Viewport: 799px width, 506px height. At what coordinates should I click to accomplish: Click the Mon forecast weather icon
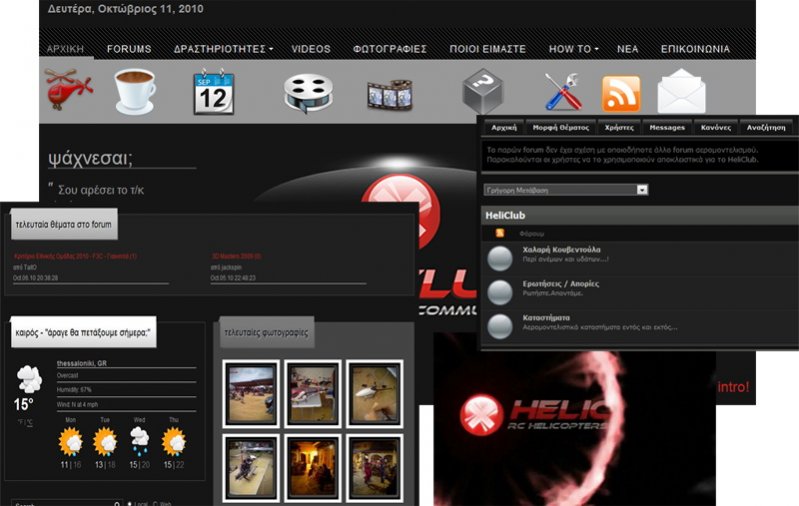71,442
